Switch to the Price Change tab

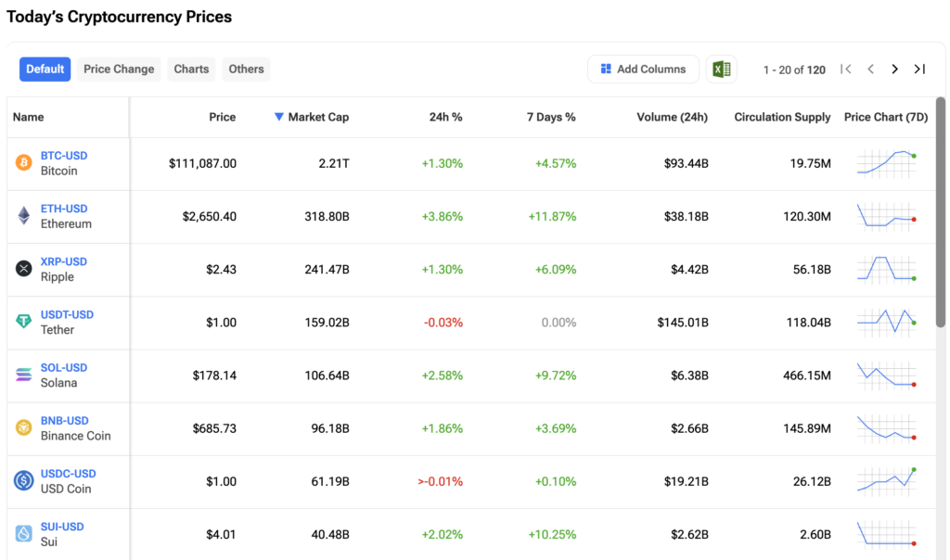coord(119,69)
